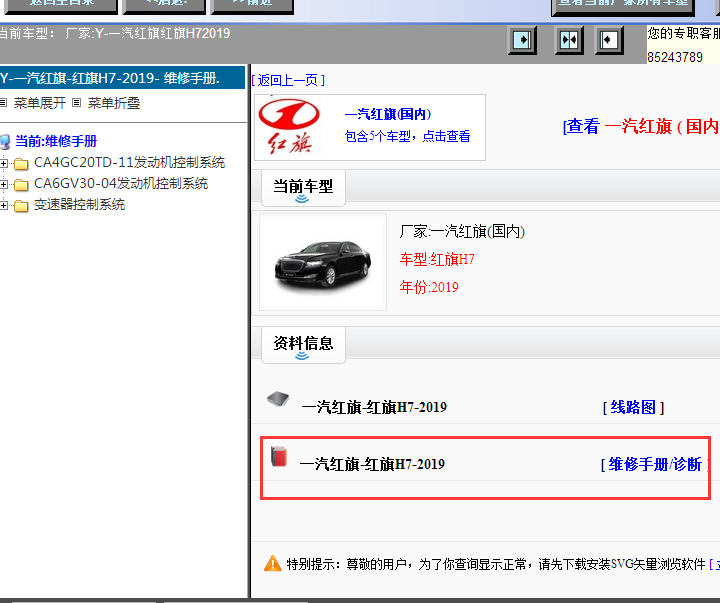The height and width of the screenshot is (603, 720).
Task: Select the 变速器控制系统 tree item
Action: (79, 205)
